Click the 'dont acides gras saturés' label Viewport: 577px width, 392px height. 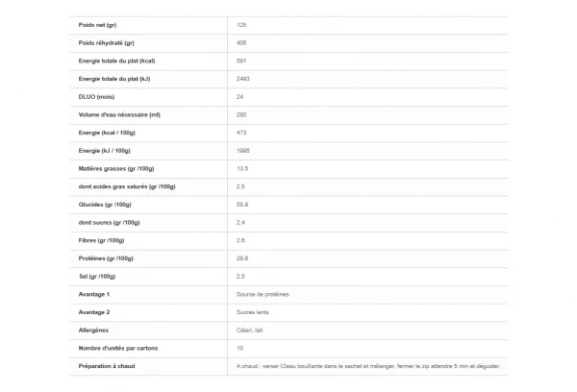[126, 186]
